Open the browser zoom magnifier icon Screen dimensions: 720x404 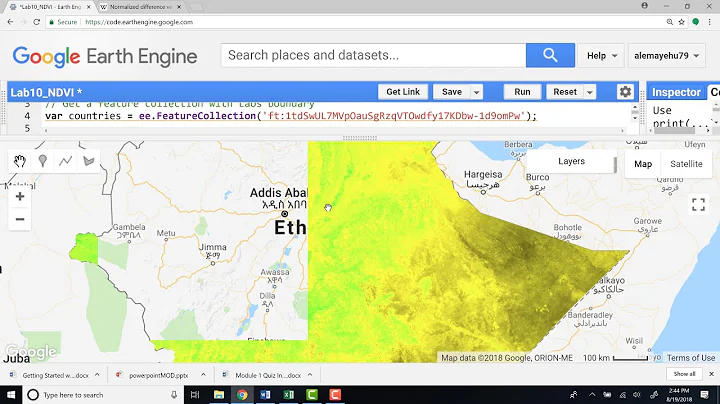click(669, 22)
